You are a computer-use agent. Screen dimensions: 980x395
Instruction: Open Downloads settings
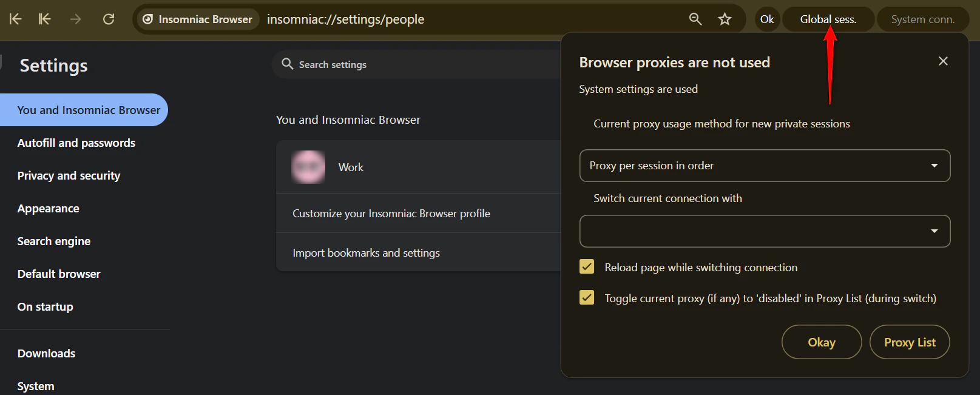47,353
